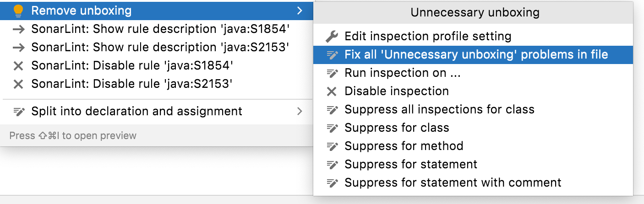Choose Run inspection on ...
Image resolution: width=644 pixels, height=204 pixels.
(x=473, y=73)
